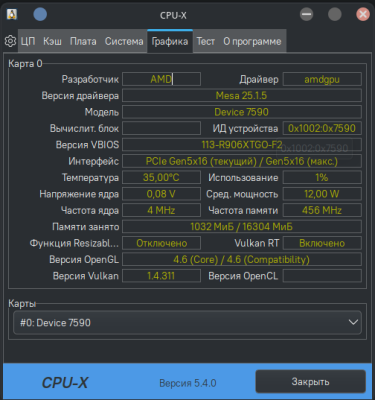Click the Tux penguin app icon
The image size is (375, 400).
pyautogui.click(x=12, y=14)
